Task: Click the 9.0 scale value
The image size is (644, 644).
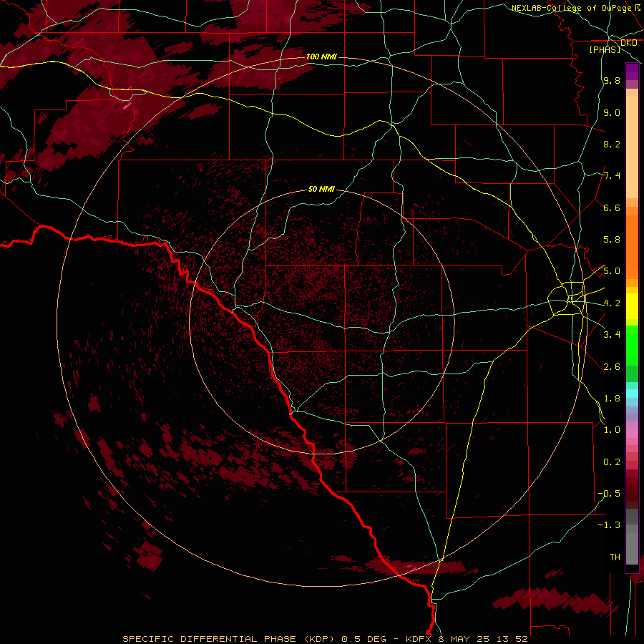Action: pos(612,112)
